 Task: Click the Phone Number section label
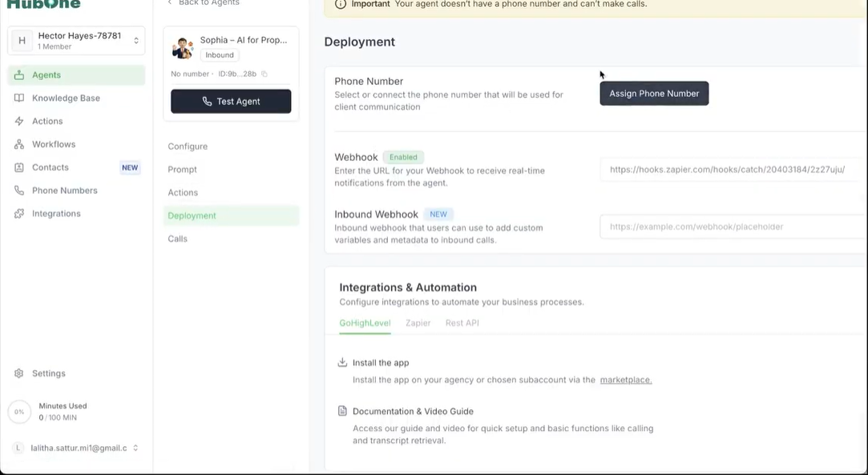tap(369, 81)
